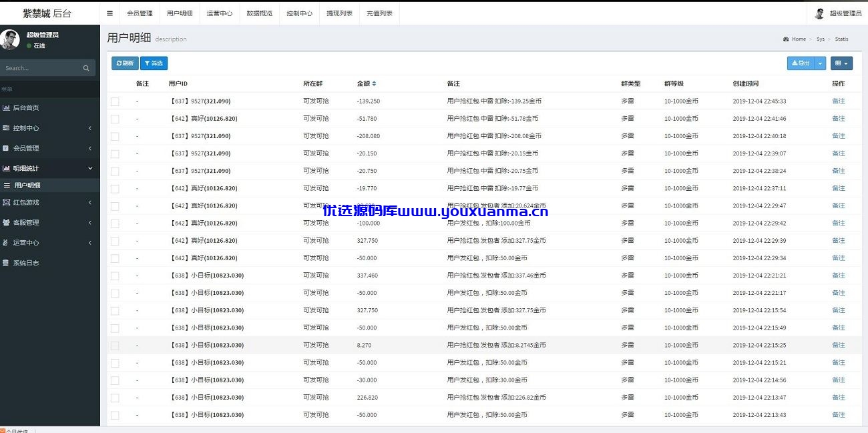Click the 筛选 filter button
Viewport: 868px width, 433px height.
point(154,63)
